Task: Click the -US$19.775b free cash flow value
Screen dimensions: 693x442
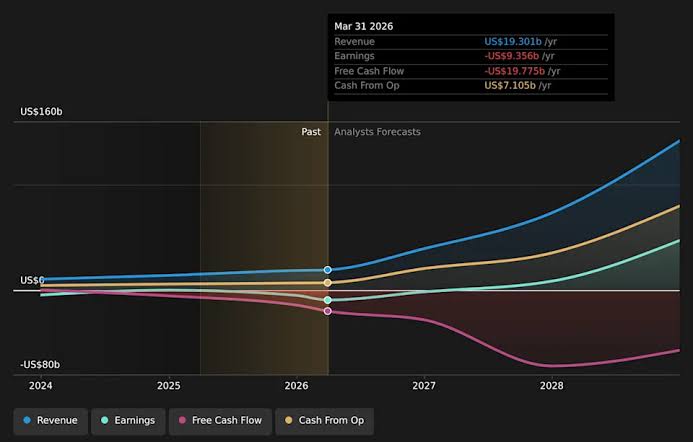Action: pyautogui.click(x=514, y=71)
